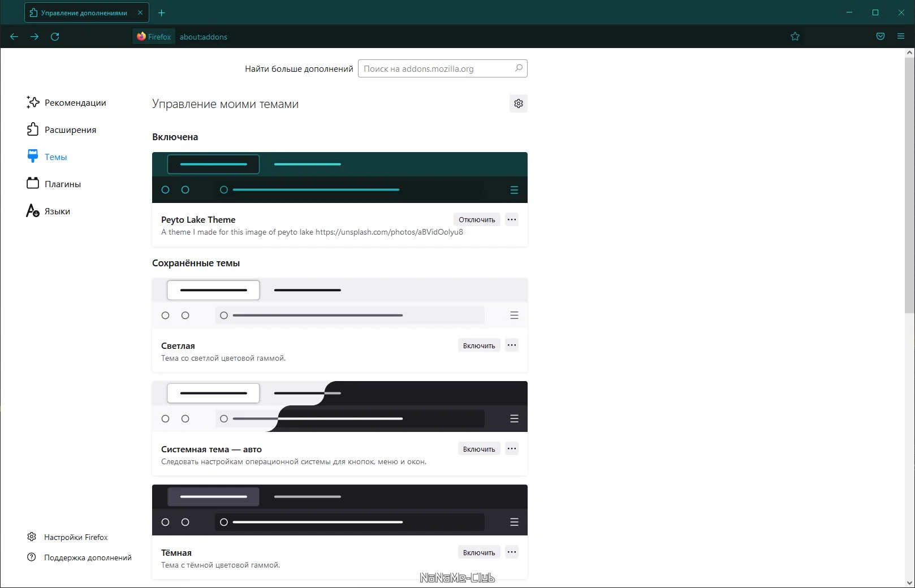Click the Светлая theme preview image
The height and width of the screenshot is (588, 915).
[340, 304]
